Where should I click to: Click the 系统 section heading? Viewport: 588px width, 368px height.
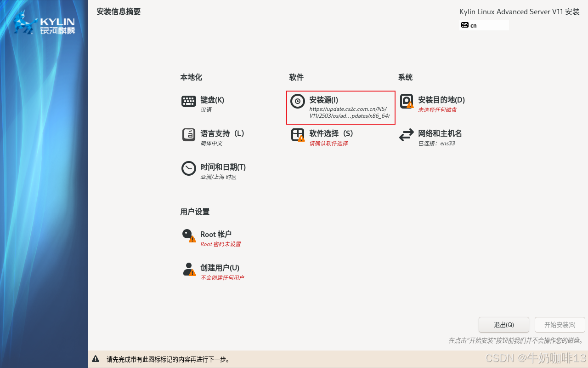pyautogui.click(x=405, y=77)
